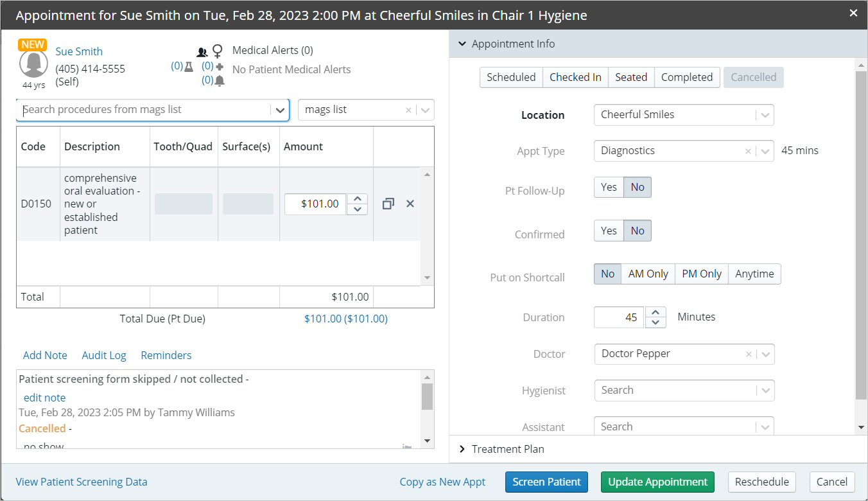Mark appointment status as Completed

tap(686, 77)
